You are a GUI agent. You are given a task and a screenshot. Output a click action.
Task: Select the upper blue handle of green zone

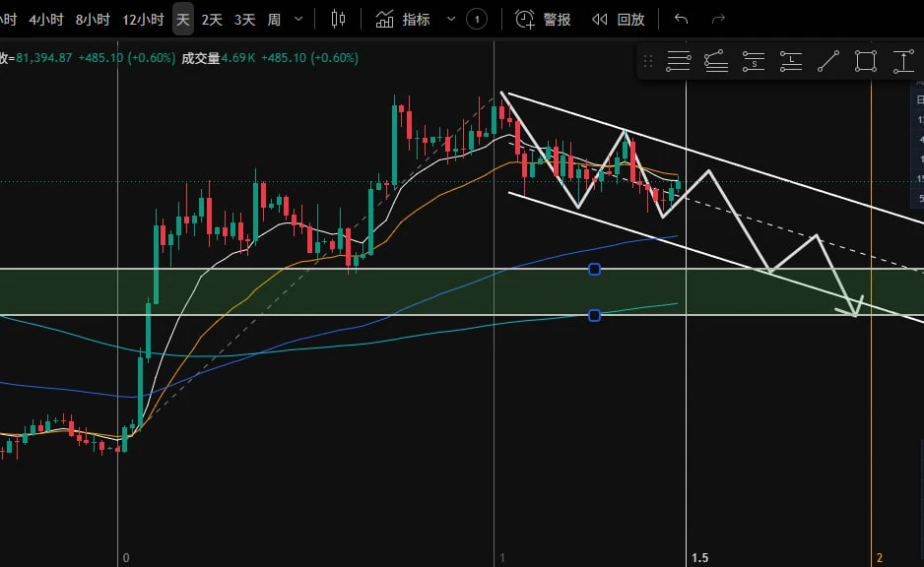pos(595,269)
